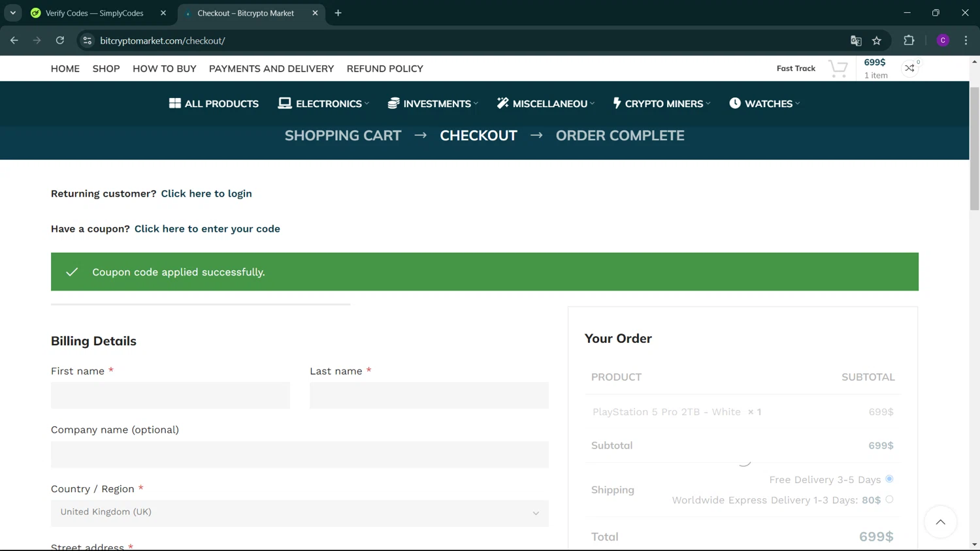Click the ORDER COMPLETE step
980x551 pixels.
(620, 136)
